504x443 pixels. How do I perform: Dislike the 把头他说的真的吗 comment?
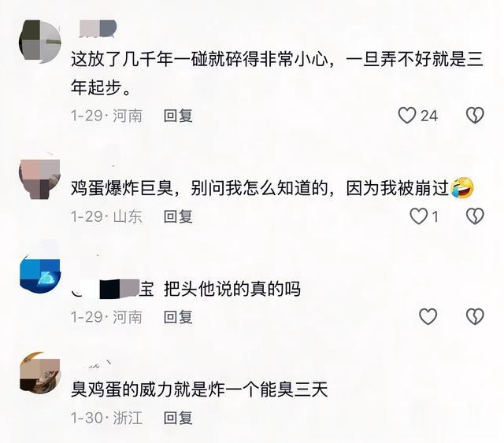tap(475, 316)
